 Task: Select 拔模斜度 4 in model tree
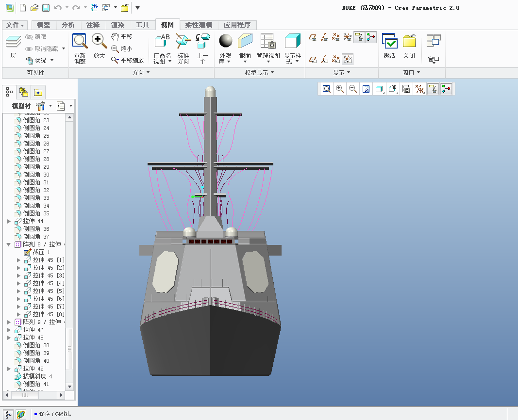coord(33,376)
